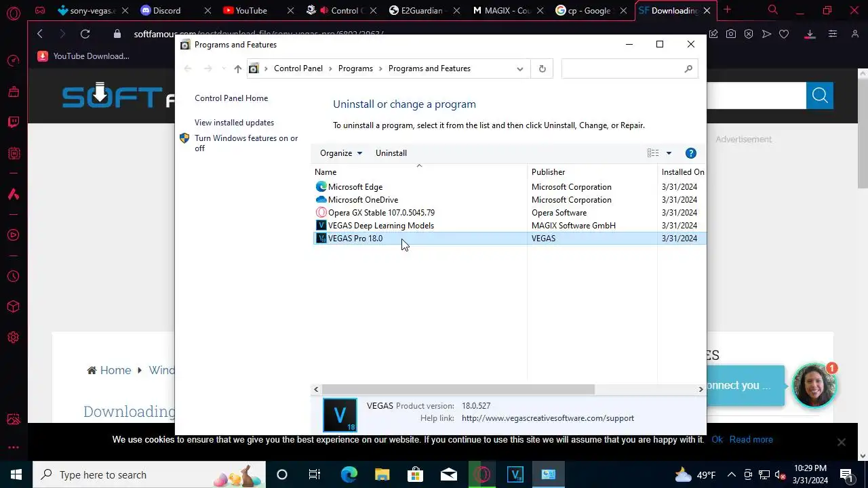Open the YouTube Download bookmark
The width and height of the screenshot is (868, 488).
click(84, 56)
